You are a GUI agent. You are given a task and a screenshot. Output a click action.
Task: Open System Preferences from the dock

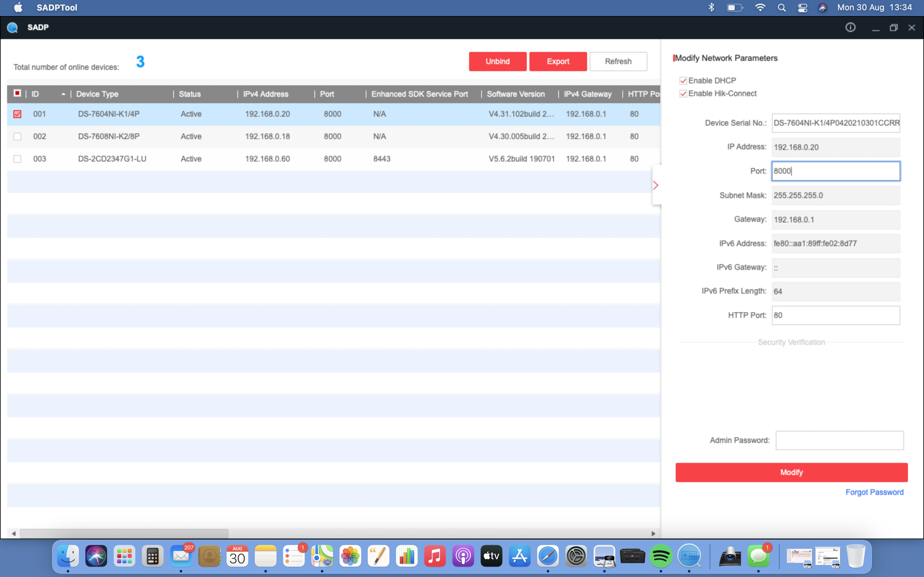pos(576,556)
